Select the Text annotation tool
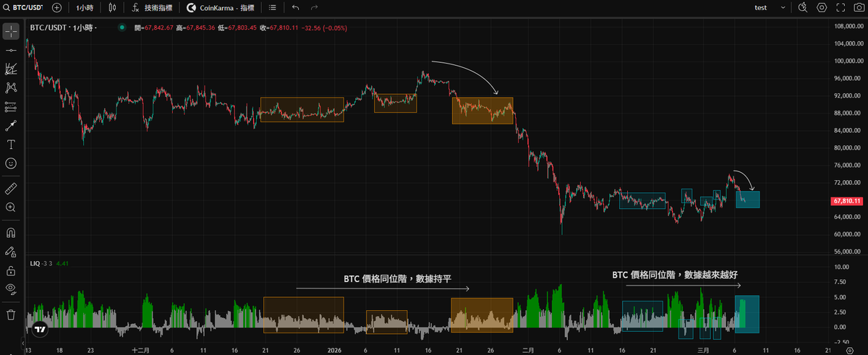This screenshot has width=868, height=355. [11, 145]
